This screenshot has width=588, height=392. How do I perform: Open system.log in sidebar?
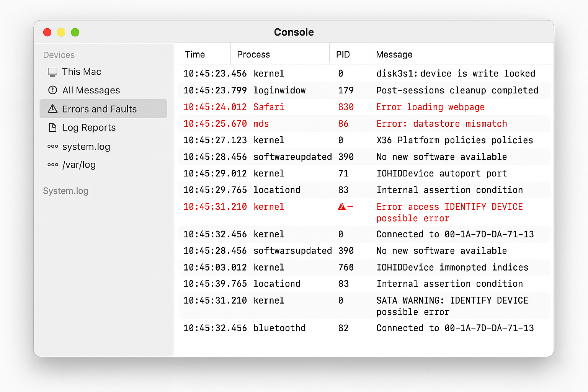tap(103, 147)
